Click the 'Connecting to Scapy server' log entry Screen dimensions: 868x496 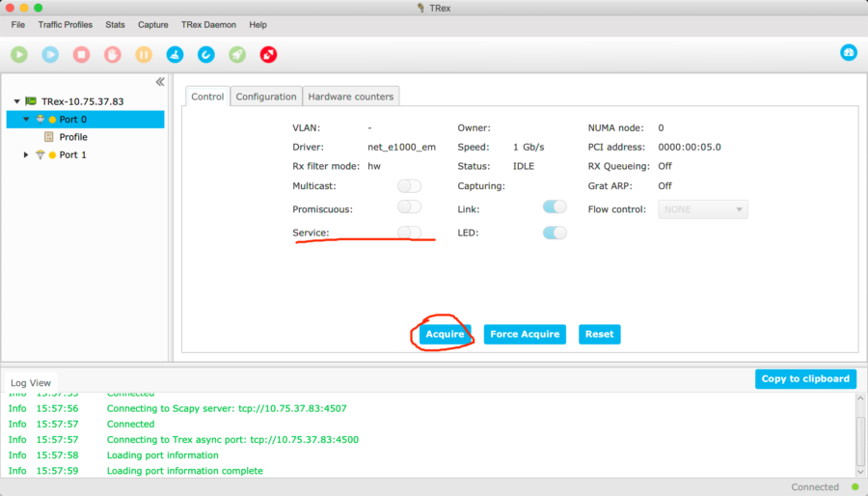(227, 408)
